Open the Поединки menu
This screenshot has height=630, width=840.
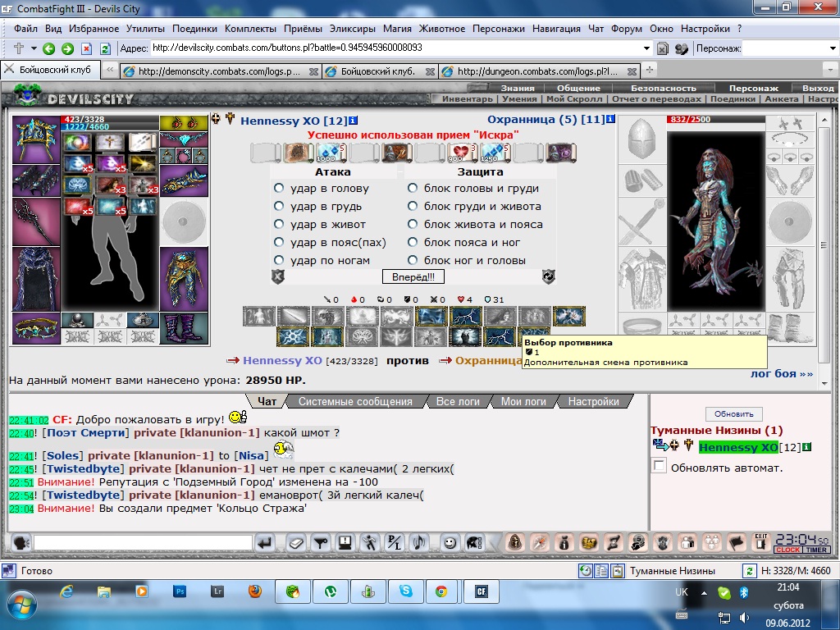point(194,29)
